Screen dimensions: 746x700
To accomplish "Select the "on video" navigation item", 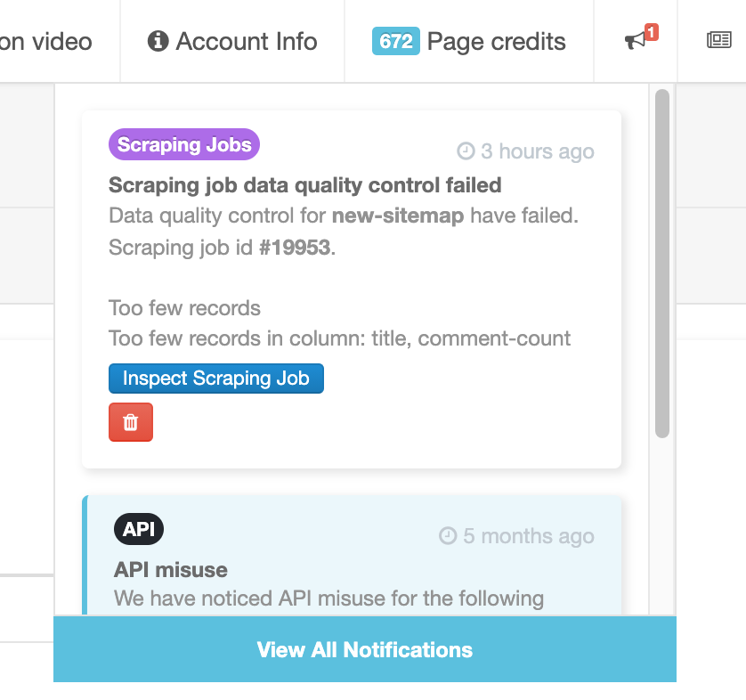I will pos(45,41).
